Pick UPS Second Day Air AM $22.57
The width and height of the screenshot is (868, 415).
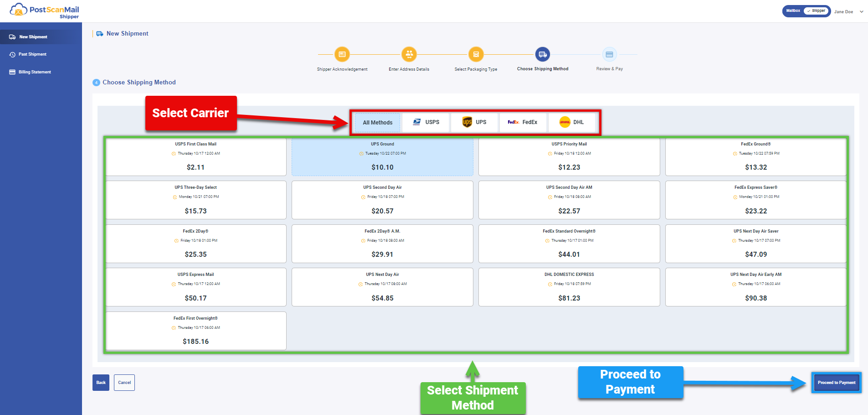569,200
